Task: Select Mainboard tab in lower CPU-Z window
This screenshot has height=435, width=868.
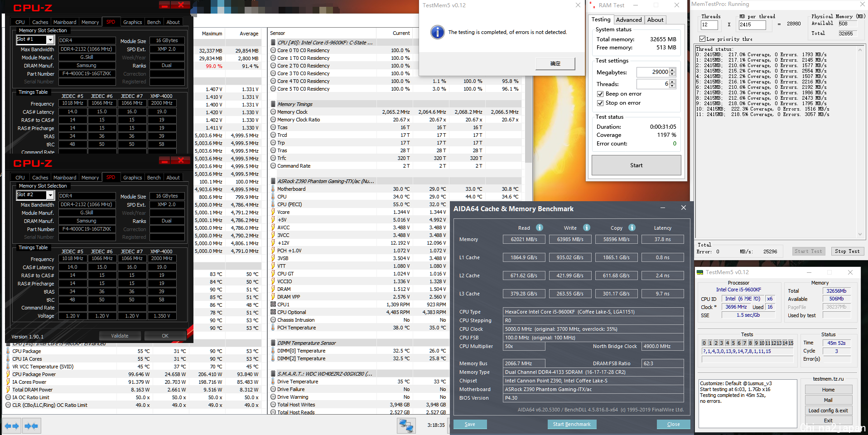Action: (x=65, y=178)
